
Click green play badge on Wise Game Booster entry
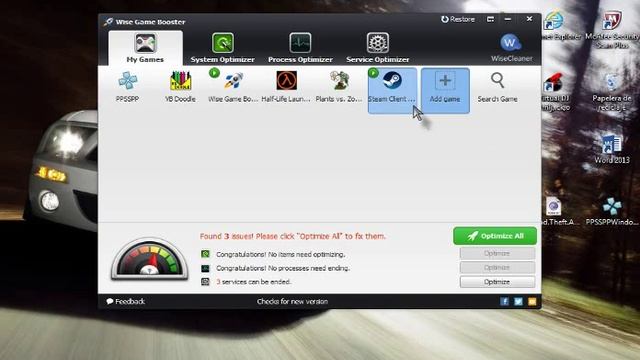(x=214, y=73)
